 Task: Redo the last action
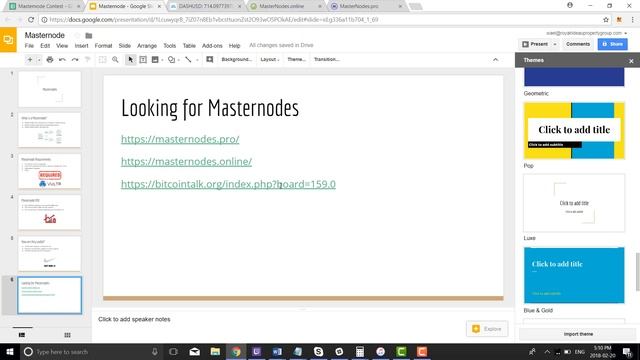click(x=75, y=60)
